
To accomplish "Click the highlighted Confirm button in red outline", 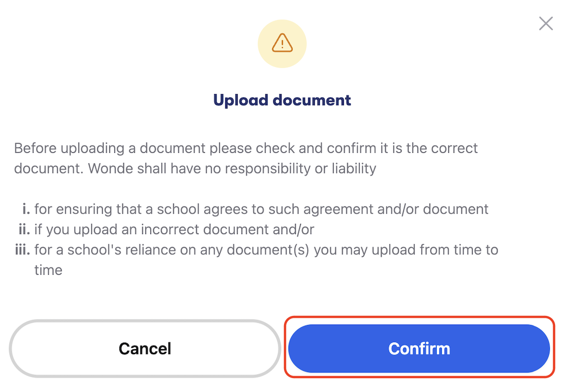I will (419, 348).
